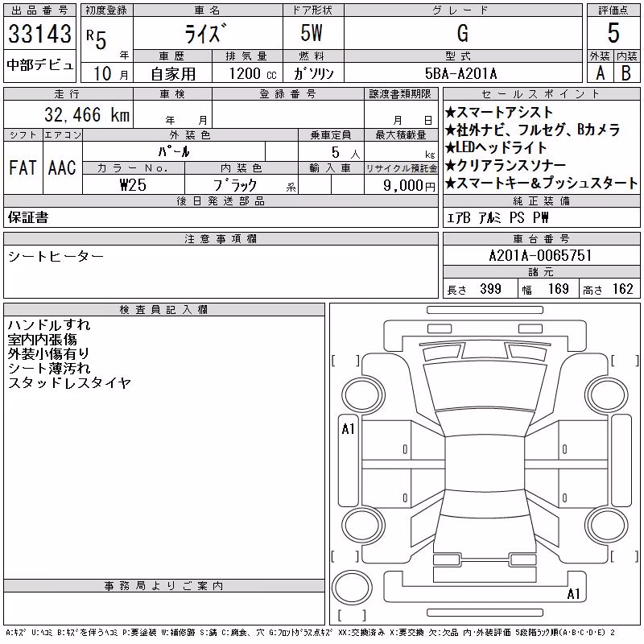The height and width of the screenshot is (644, 644).
Task: Click the inspector note ハンドルすれ
Action: (49, 325)
